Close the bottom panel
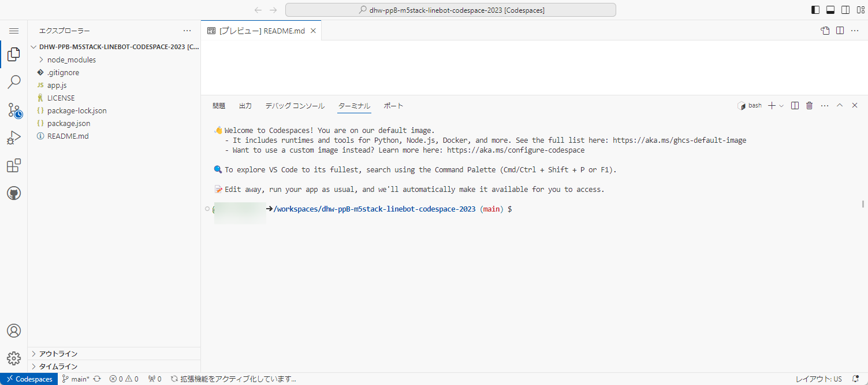The height and width of the screenshot is (385, 868). click(855, 106)
